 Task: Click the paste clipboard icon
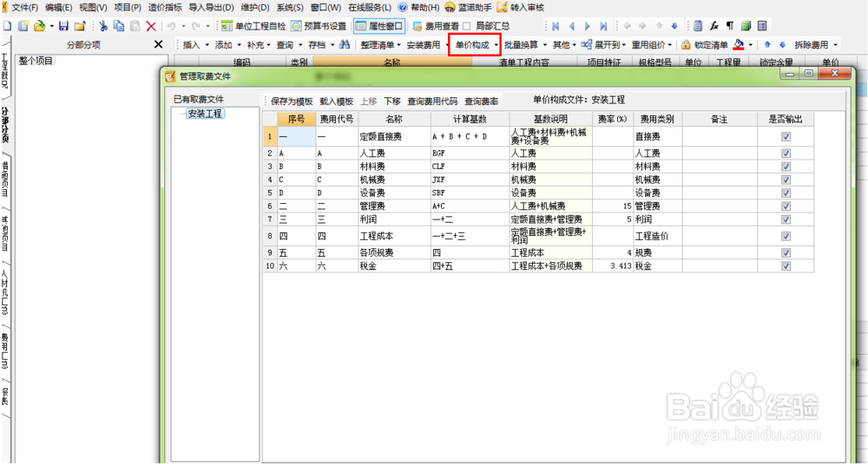click(x=135, y=26)
